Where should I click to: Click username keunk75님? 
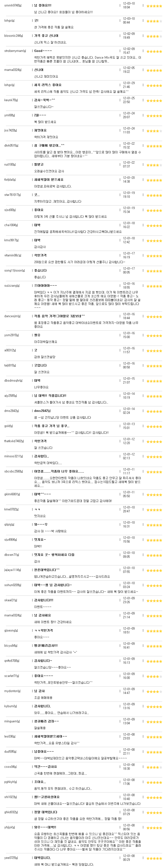coord(11,100)
